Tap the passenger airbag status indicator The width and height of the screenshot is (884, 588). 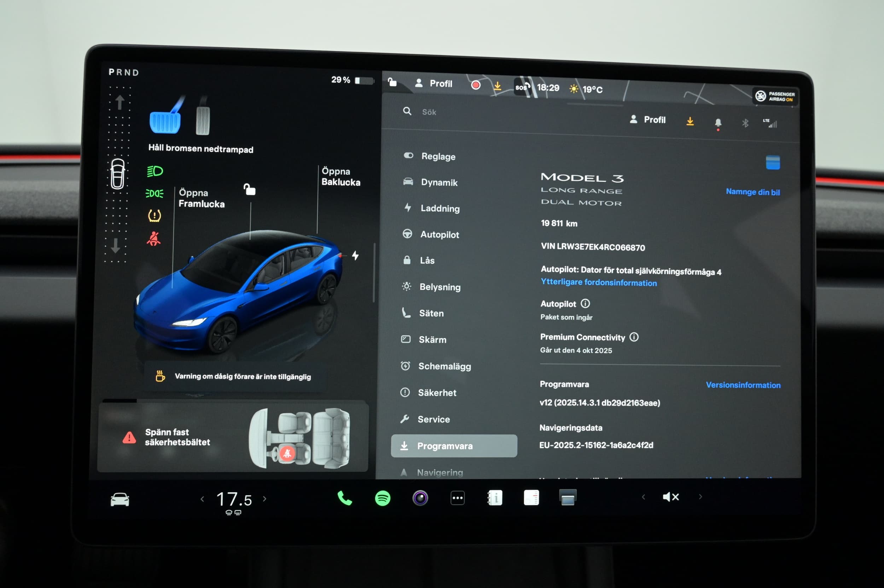(775, 97)
